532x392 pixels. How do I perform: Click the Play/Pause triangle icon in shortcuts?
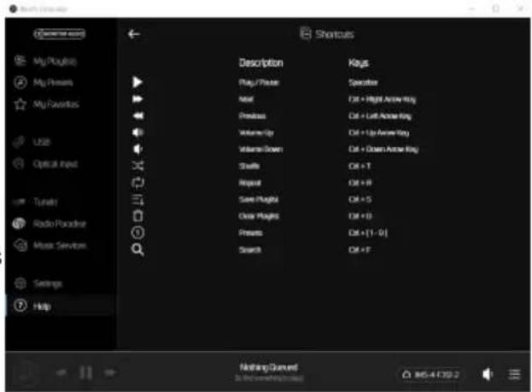coord(137,82)
